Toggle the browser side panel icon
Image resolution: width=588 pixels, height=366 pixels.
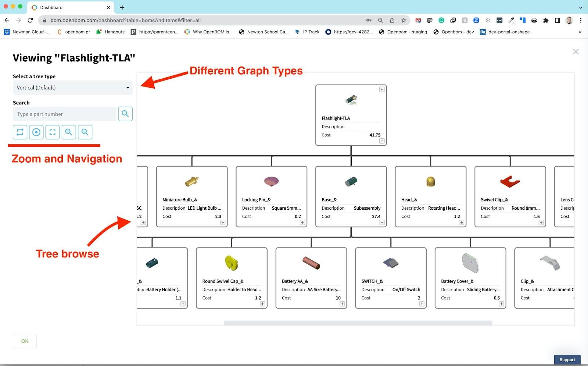tap(557, 20)
